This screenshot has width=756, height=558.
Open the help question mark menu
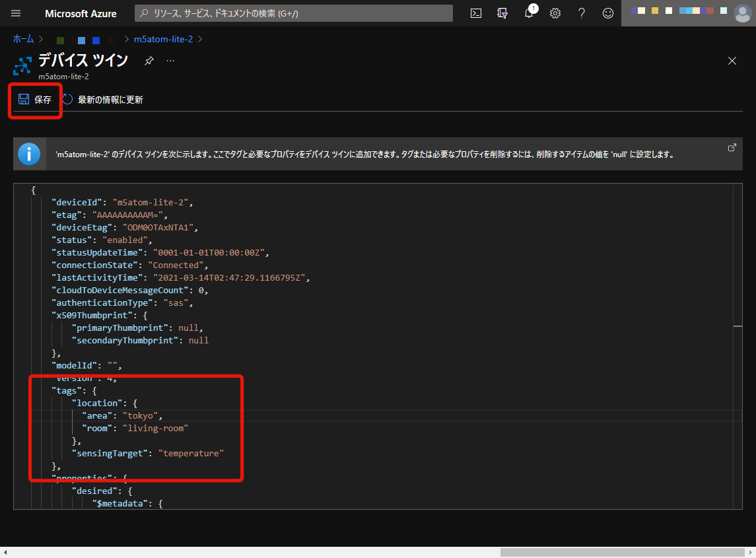[x=582, y=13]
